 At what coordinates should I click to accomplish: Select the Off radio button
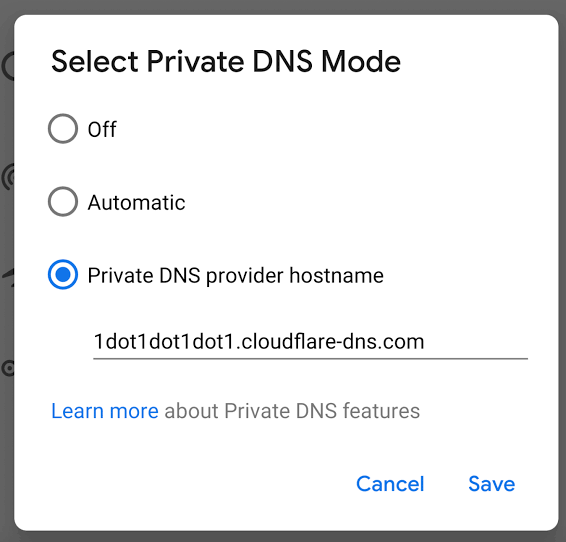coord(63,129)
